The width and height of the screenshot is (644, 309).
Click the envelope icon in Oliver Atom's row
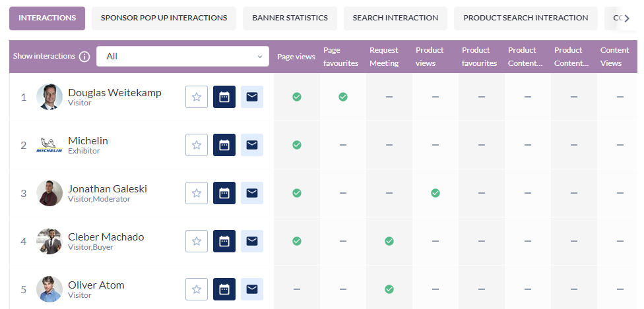(251, 289)
